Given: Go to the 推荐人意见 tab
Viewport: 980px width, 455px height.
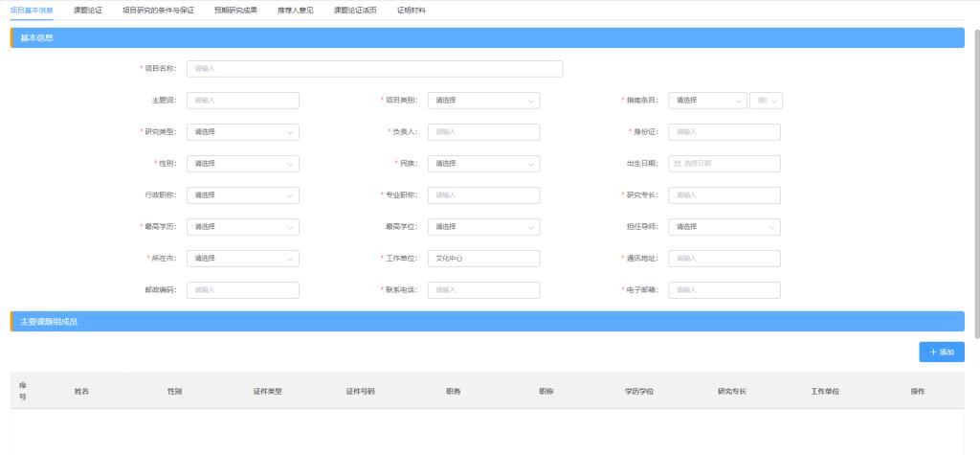Looking at the screenshot, I should pos(295,10).
